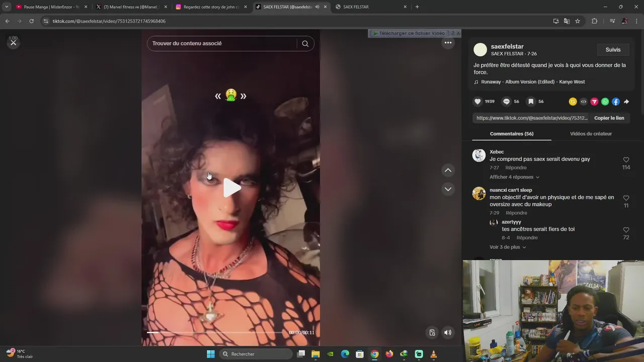
Task: Close the TikTok video viewer with X
Action: pyautogui.click(x=14, y=43)
